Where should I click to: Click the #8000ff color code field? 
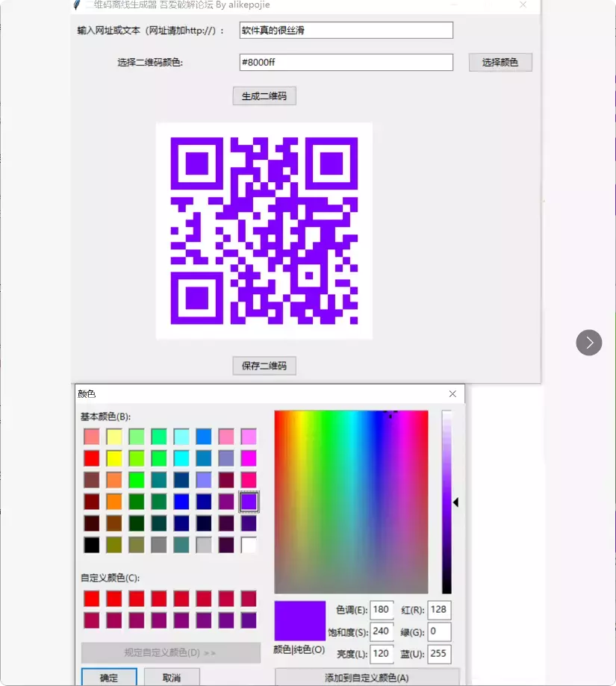pyautogui.click(x=346, y=63)
